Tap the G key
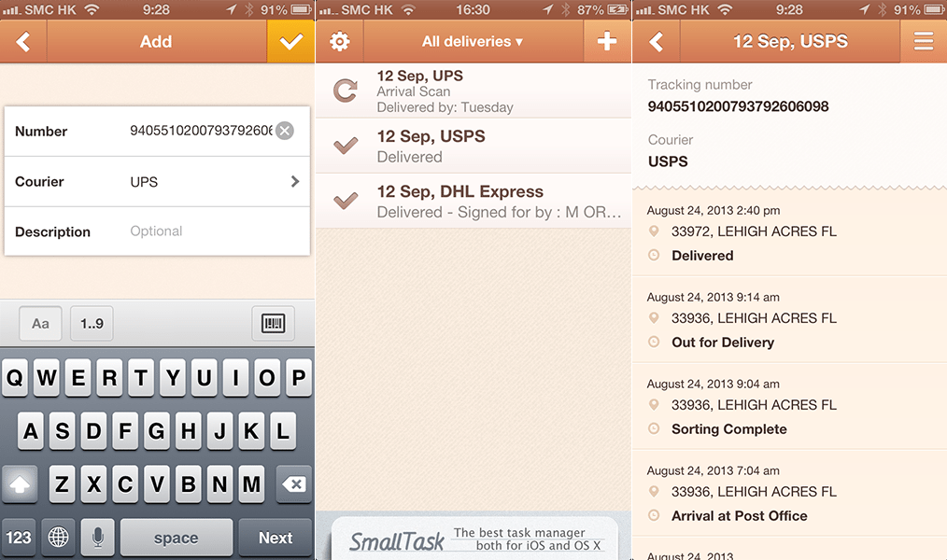This screenshot has width=947, height=560. tap(156, 431)
